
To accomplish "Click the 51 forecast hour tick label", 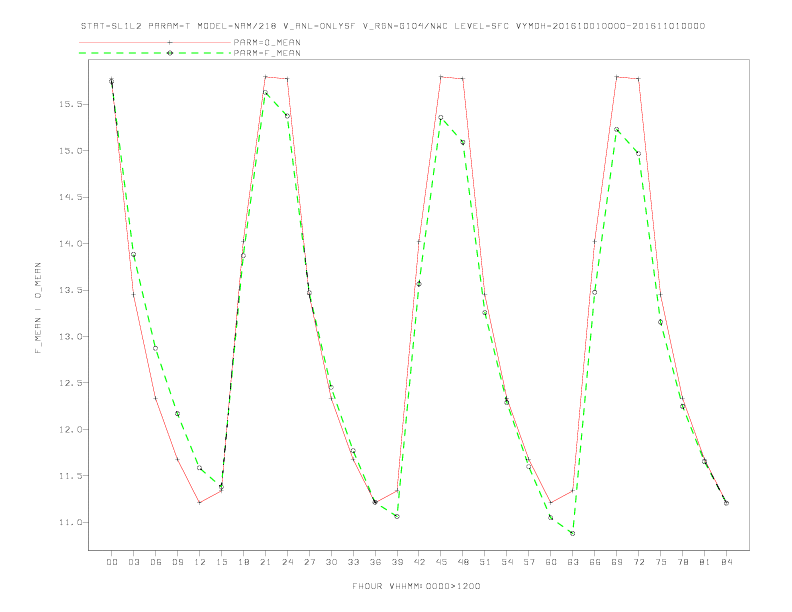I will coord(485,562).
